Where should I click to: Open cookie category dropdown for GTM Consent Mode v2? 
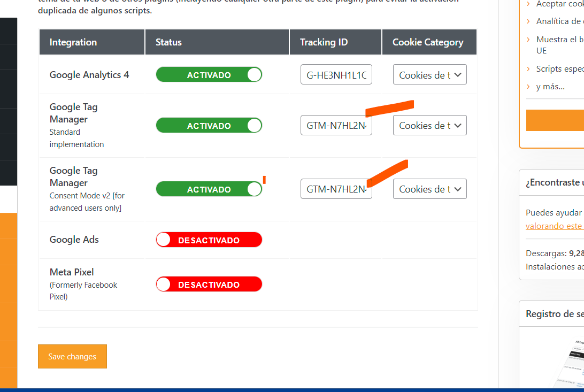coord(430,189)
